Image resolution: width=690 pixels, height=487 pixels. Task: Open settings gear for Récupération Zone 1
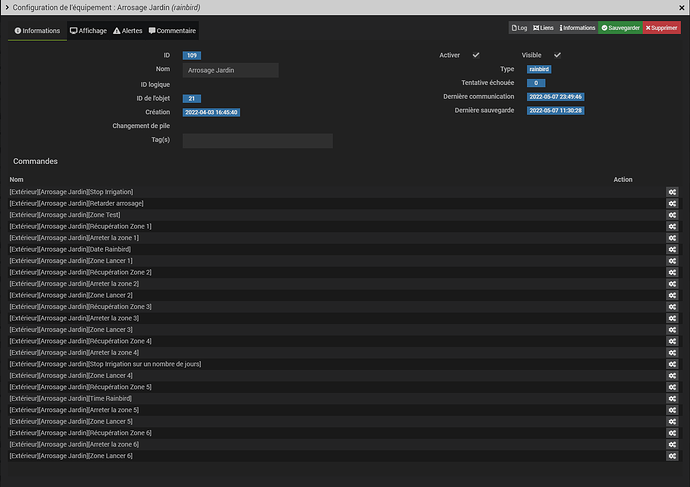672,226
